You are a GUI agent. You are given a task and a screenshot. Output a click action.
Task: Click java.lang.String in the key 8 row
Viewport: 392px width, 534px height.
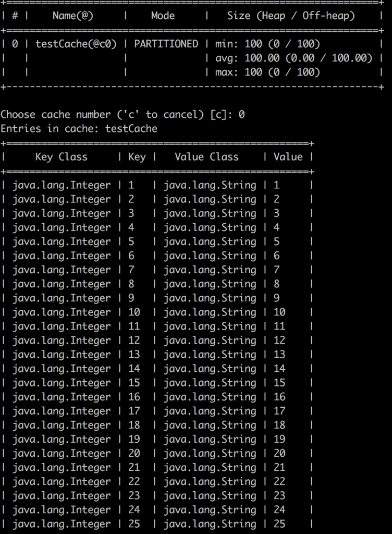[210, 284]
